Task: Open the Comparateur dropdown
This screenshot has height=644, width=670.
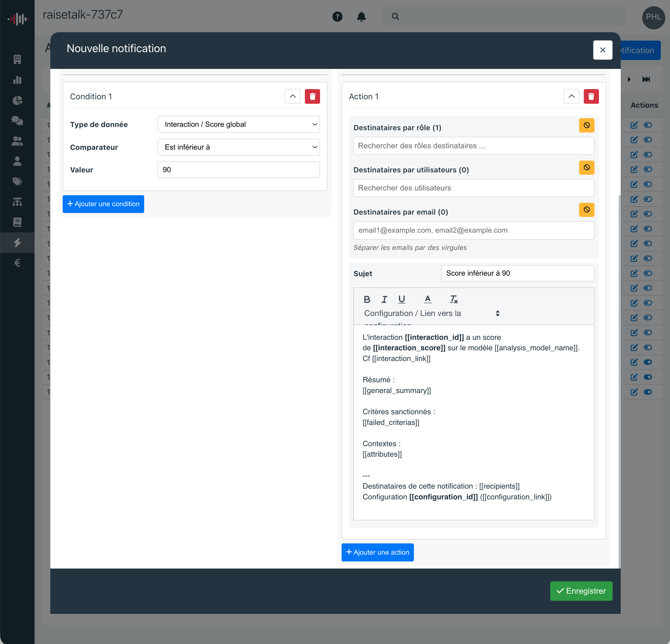Action: point(238,147)
